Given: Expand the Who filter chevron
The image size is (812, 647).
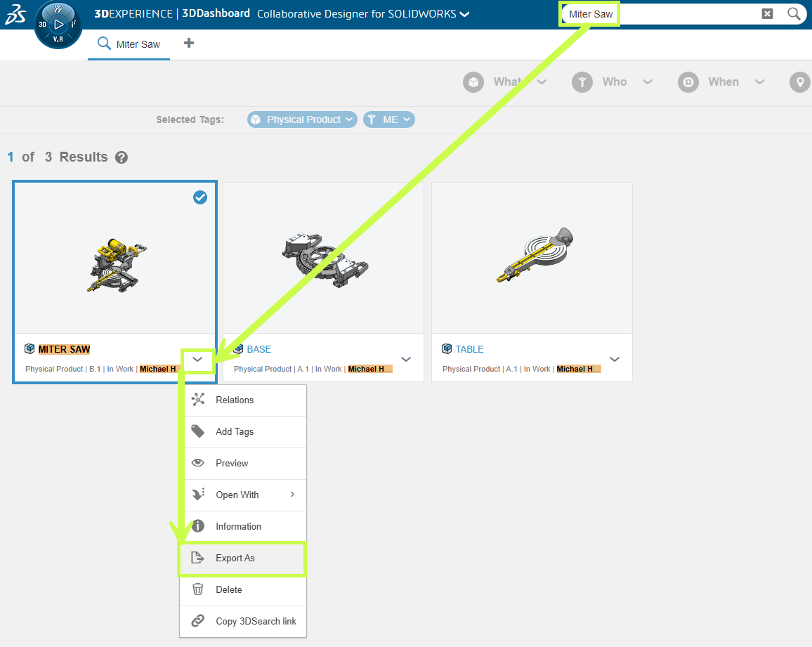Looking at the screenshot, I should tap(648, 82).
